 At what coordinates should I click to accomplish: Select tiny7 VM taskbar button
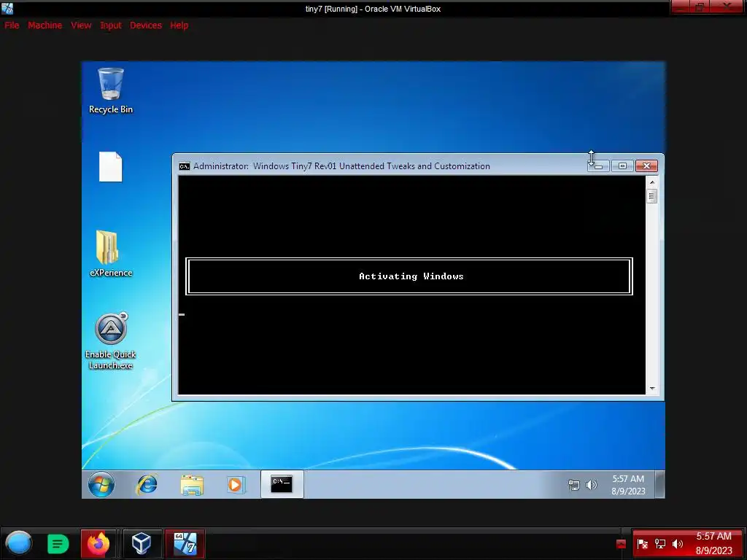click(x=185, y=543)
